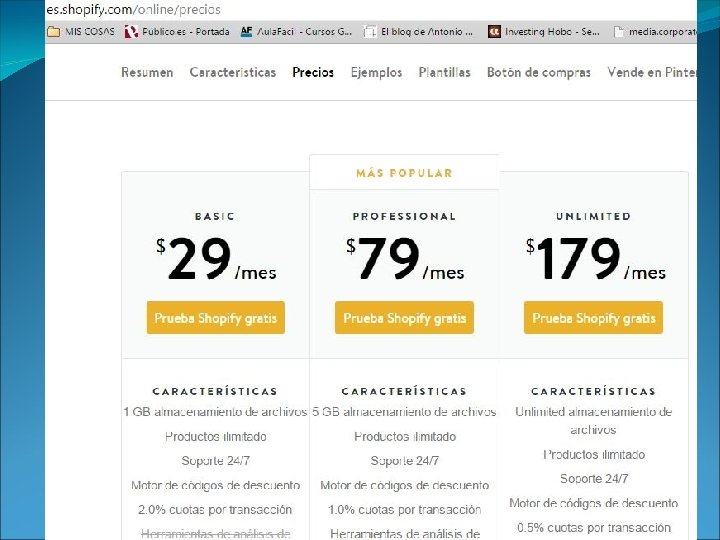Image resolution: width=720 pixels, height=540 pixels.
Task: Click '1 GB almacenamiento de archivos' text
Action: [215, 412]
